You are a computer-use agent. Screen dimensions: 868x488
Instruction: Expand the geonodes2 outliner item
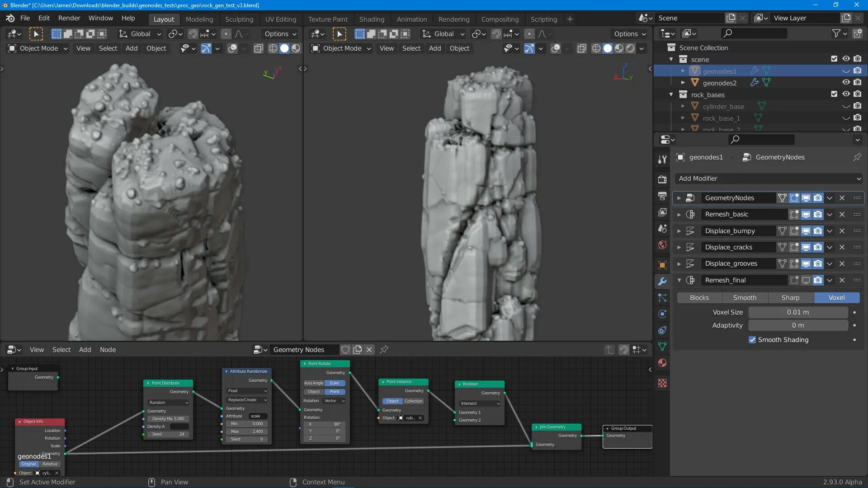(683, 83)
